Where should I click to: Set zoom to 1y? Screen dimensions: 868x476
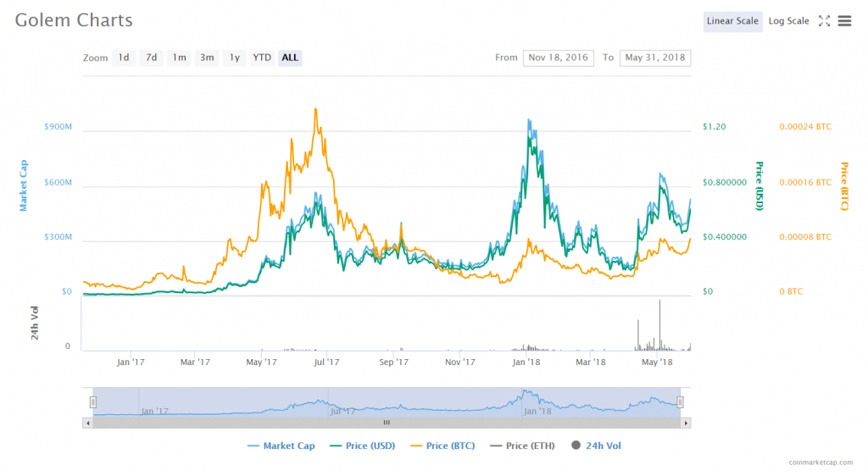(x=234, y=58)
